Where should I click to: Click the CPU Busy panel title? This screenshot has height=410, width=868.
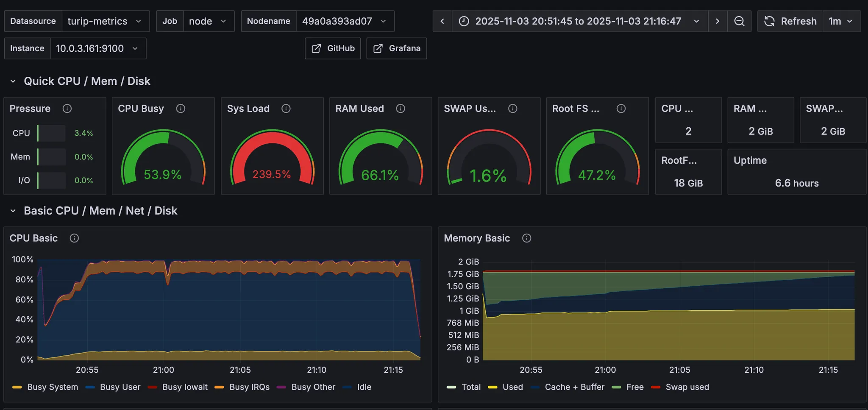pyautogui.click(x=141, y=109)
